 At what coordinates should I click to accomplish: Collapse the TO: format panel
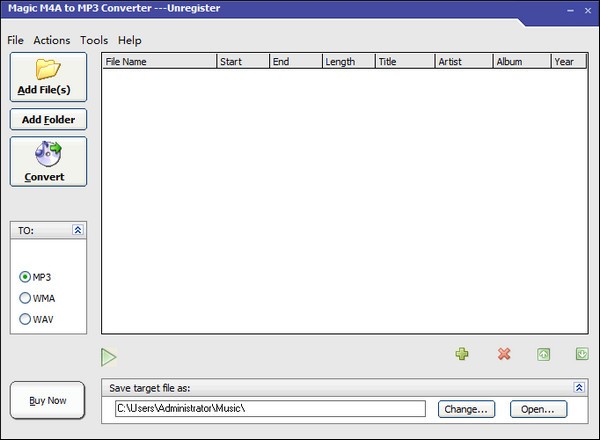tap(78, 230)
